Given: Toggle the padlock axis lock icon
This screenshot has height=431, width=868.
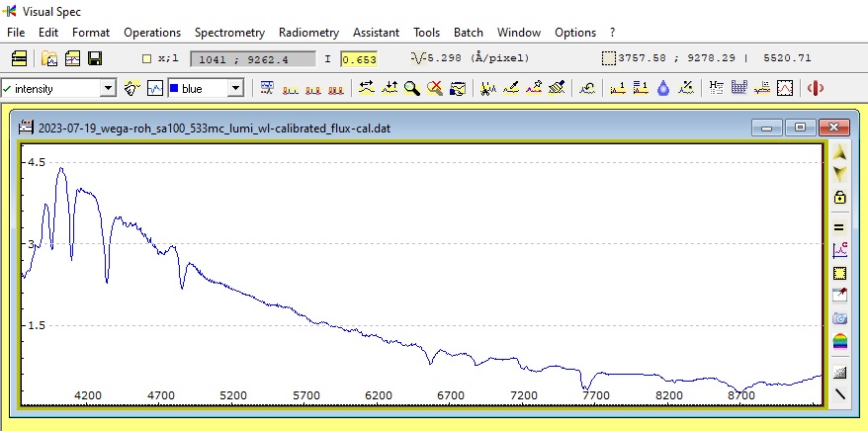Looking at the screenshot, I should 839,197.
